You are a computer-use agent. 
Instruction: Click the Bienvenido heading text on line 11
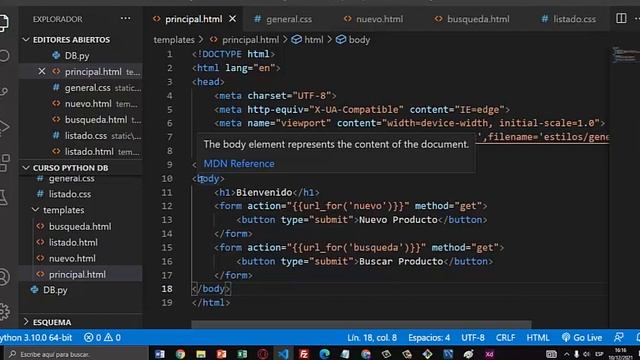[x=264, y=192]
